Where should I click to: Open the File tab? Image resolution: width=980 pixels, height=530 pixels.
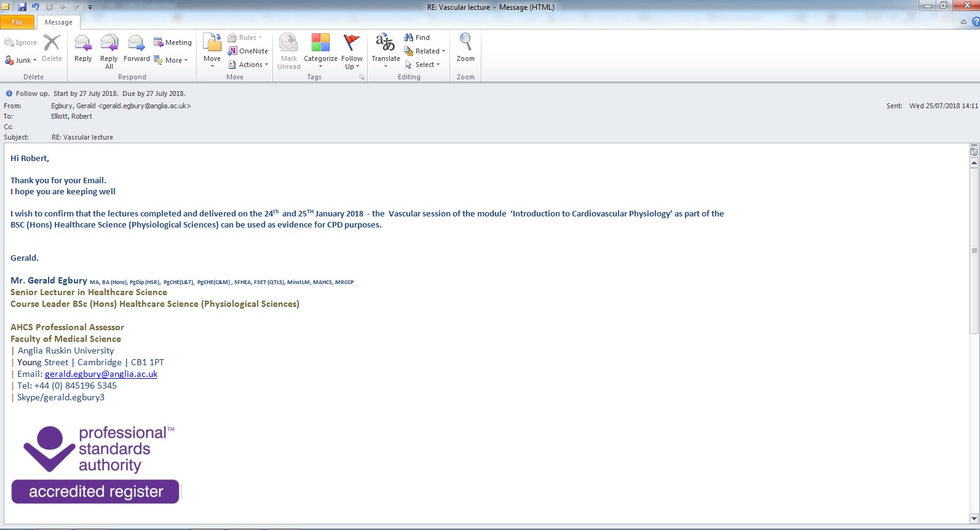(17, 22)
